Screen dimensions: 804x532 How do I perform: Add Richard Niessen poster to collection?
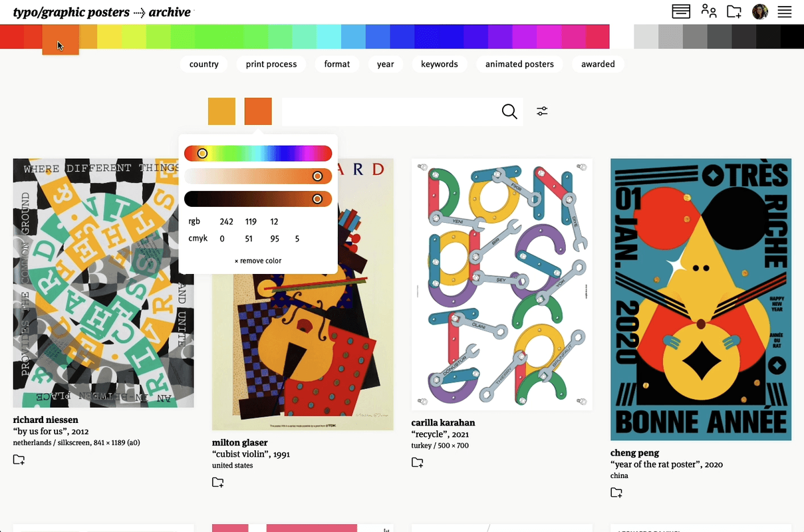coord(19,460)
